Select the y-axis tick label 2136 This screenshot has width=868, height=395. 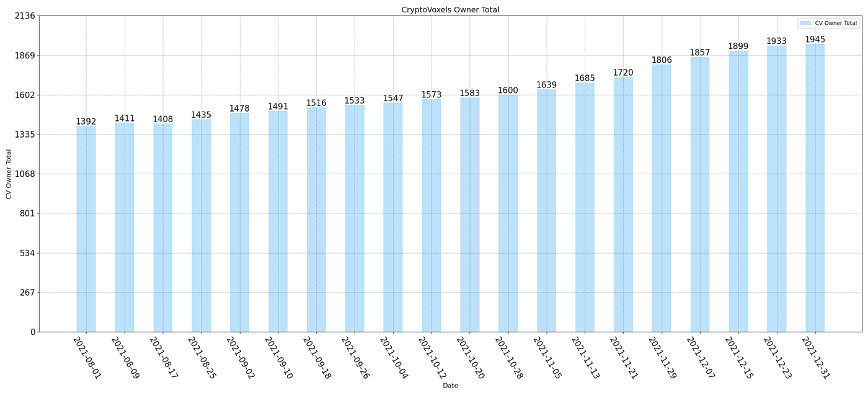pyautogui.click(x=24, y=16)
